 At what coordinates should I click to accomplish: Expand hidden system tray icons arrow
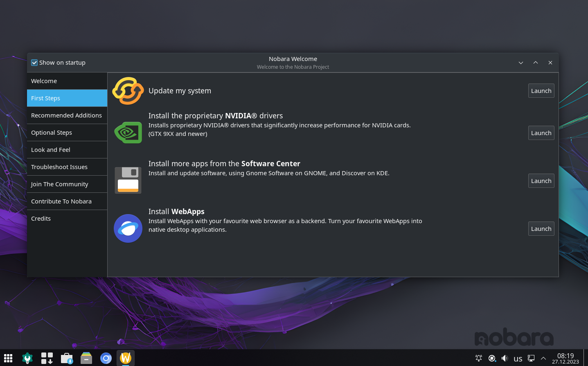pyautogui.click(x=543, y=358)
